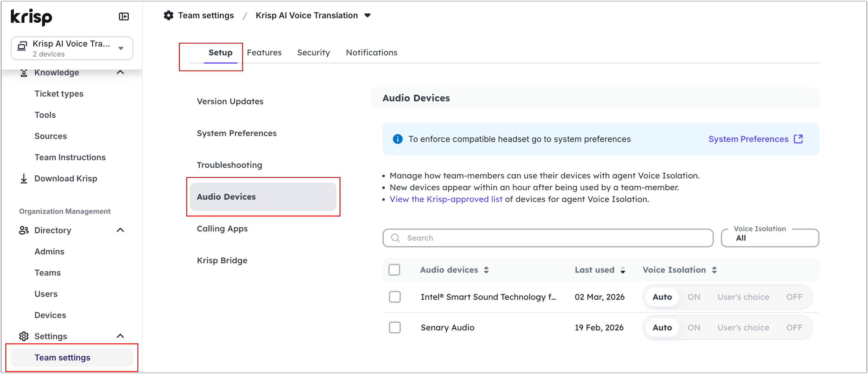Switch to the Features tab
This screenshot has height=374, width=868.
264,53
